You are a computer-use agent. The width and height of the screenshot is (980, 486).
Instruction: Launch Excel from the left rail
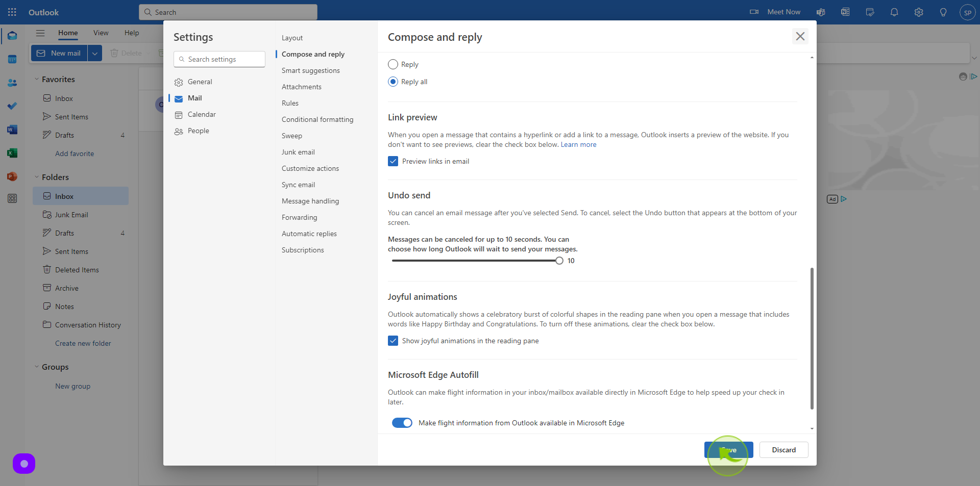click(12, 153)
